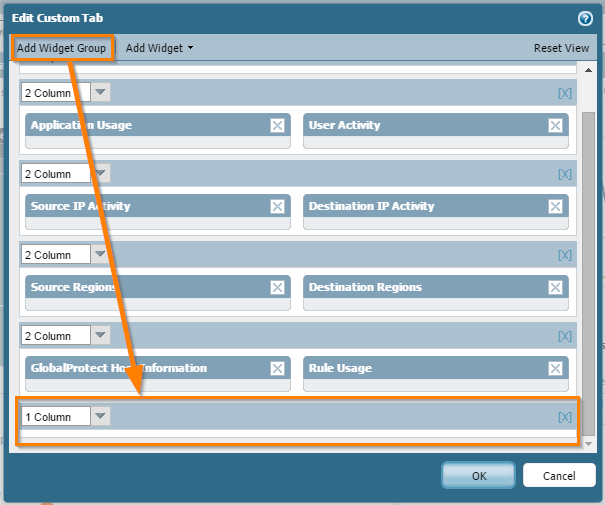This screenshot has width=605, height=505.
Task: Expand column dropdown above Application Usage
Action: (100, 92)
